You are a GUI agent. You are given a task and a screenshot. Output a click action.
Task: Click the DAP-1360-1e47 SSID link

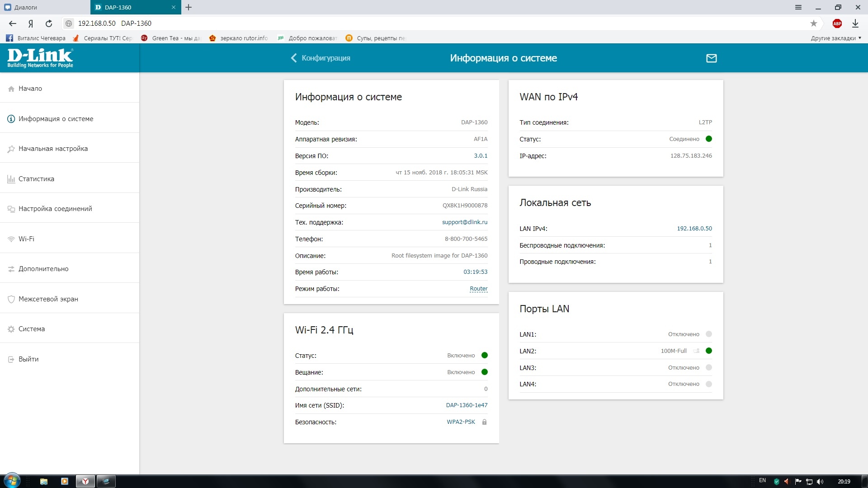click(466, 405)
